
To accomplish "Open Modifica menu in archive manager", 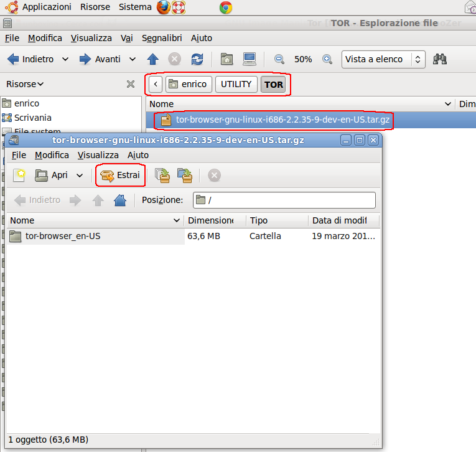I will click(x=52, y=155).
